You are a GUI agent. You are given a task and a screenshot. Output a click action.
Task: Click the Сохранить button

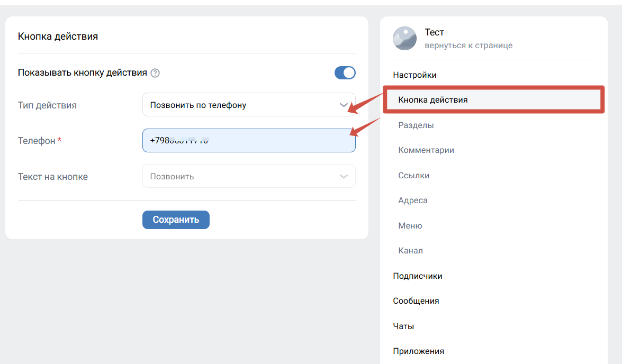pyautogui.click(x=176, y=220)
